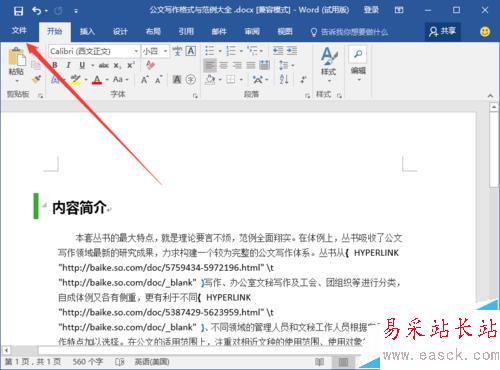Switch to the 设计 (Design) tab

[120, 32]
